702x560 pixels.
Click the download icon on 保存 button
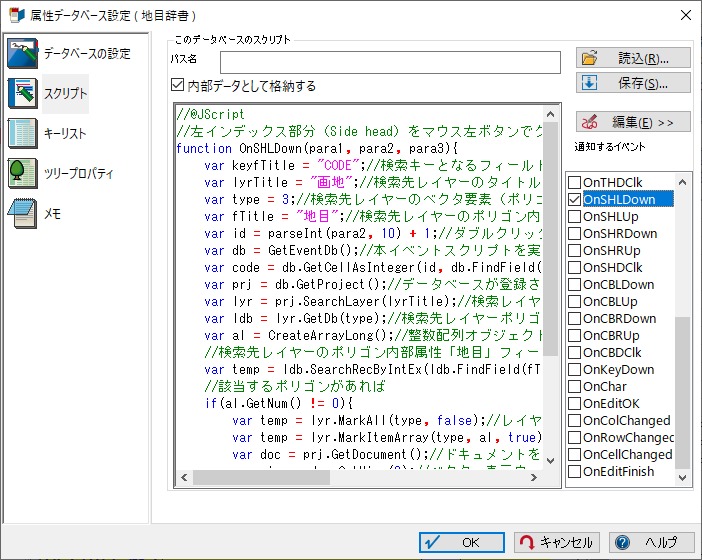[x=589, y=83]
